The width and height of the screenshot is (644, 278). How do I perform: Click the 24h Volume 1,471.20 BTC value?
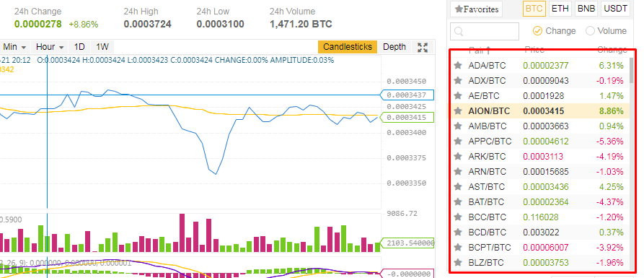pos(301,25)
